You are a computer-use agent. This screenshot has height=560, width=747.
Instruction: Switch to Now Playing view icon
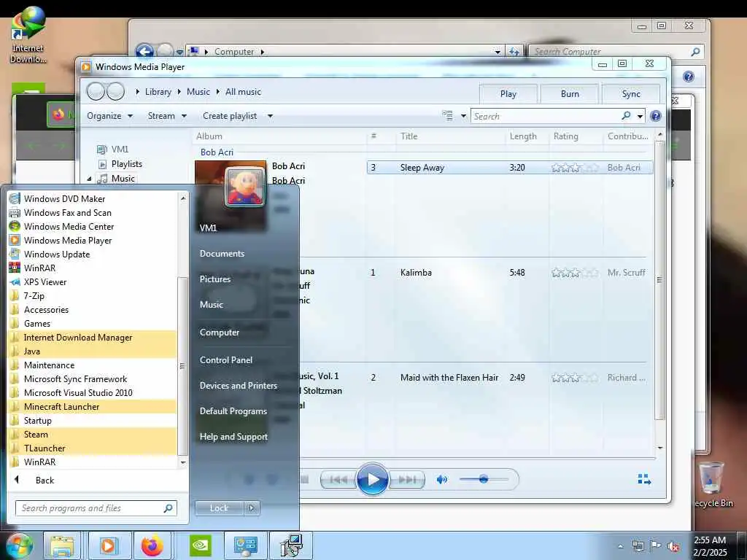(644, 480)
